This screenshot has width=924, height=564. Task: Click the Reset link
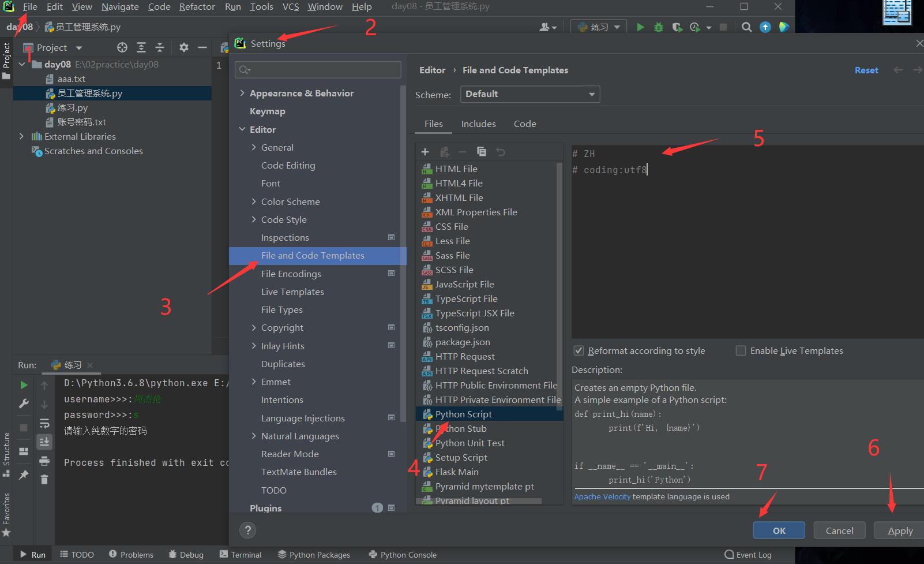tap(866, 70)
